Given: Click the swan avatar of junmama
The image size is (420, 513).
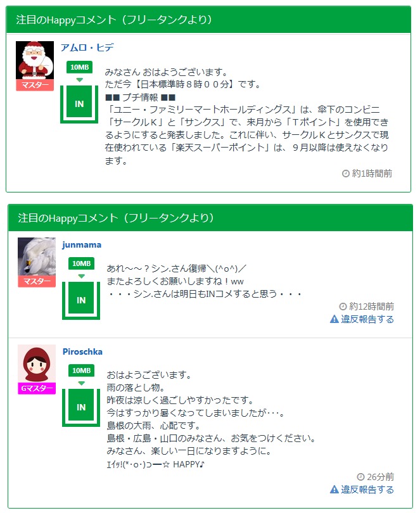Looking at the screenshot, I should (x=37, y=256).
